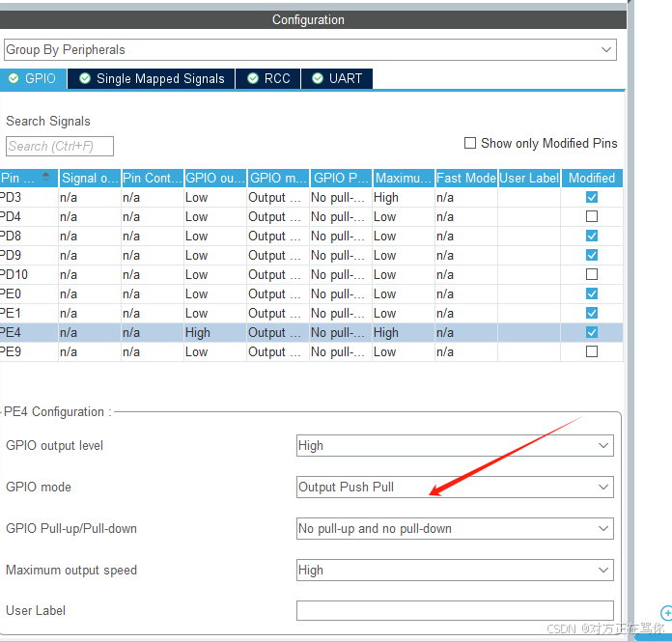This screenshot has height=642, width=672.
Task: Click the Signal column header
Action: coord(90,178)
